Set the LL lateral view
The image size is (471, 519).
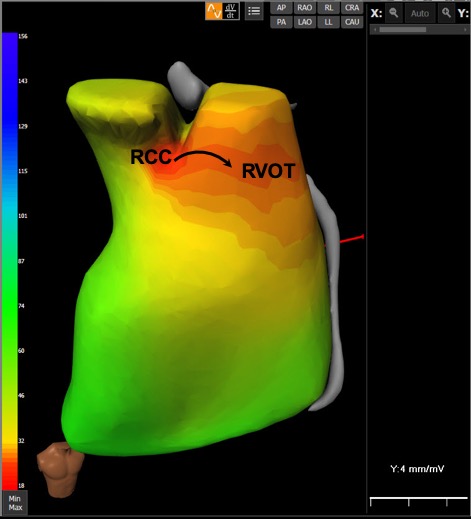coord(328,22)
